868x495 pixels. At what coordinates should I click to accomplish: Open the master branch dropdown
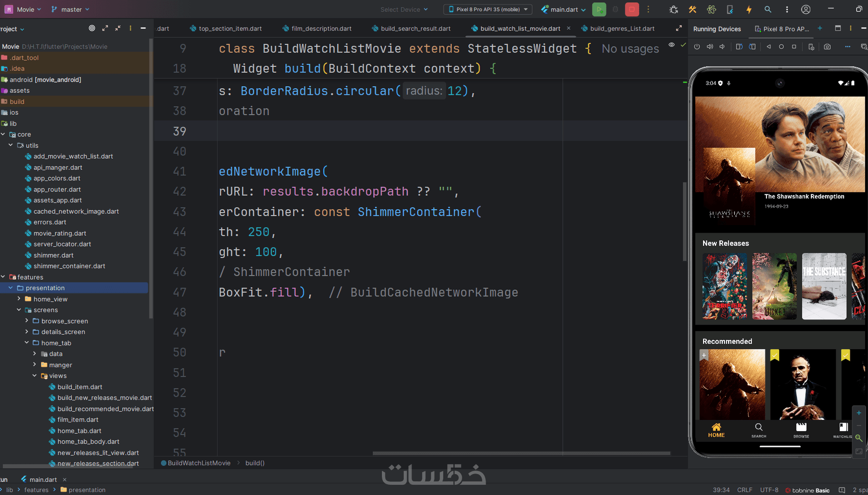click(x=71, y=9)
